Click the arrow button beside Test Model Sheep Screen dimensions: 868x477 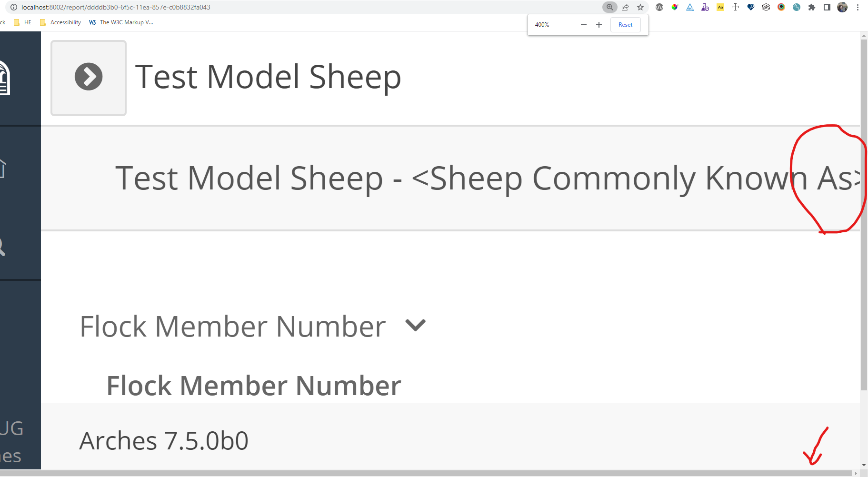click(89, 77)
